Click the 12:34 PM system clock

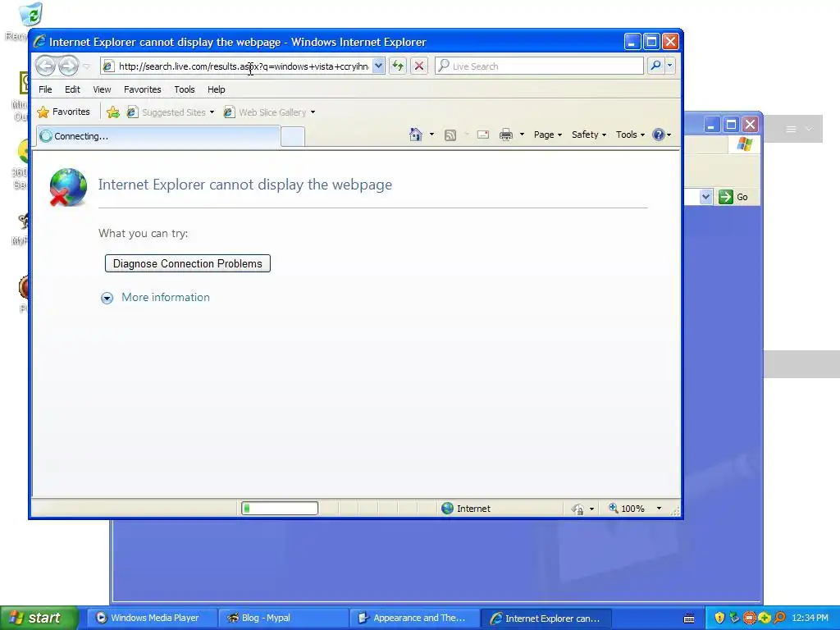tap(810, 619)
